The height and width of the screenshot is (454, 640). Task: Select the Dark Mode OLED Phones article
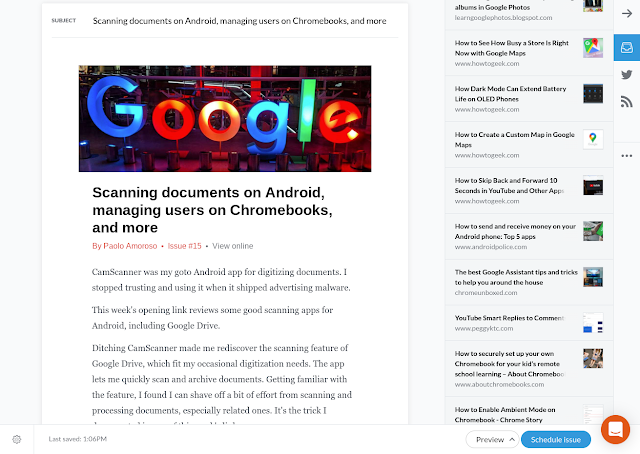(529, 98)
